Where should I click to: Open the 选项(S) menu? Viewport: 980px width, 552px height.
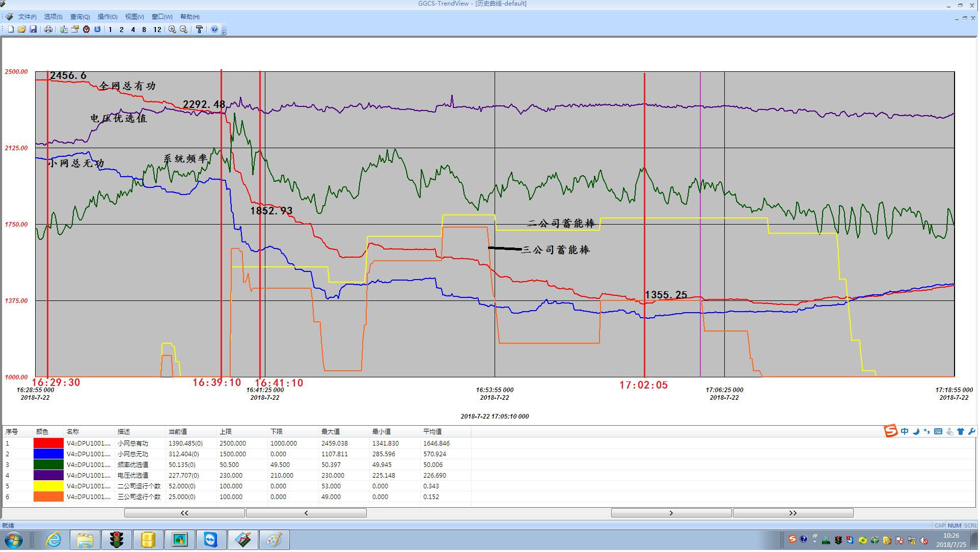(x=53, y=17)
